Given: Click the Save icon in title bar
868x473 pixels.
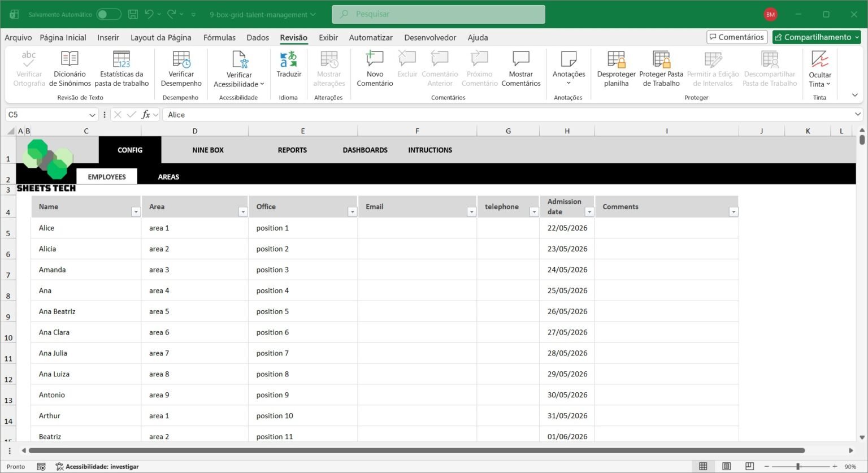Looking at the screenshot, I should [x=133, y=14].
